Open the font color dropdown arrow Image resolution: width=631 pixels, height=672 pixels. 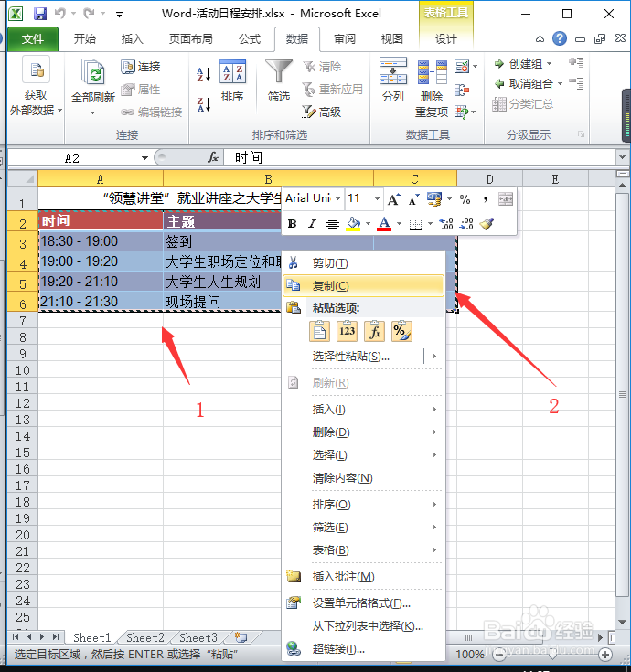point(399,223)
